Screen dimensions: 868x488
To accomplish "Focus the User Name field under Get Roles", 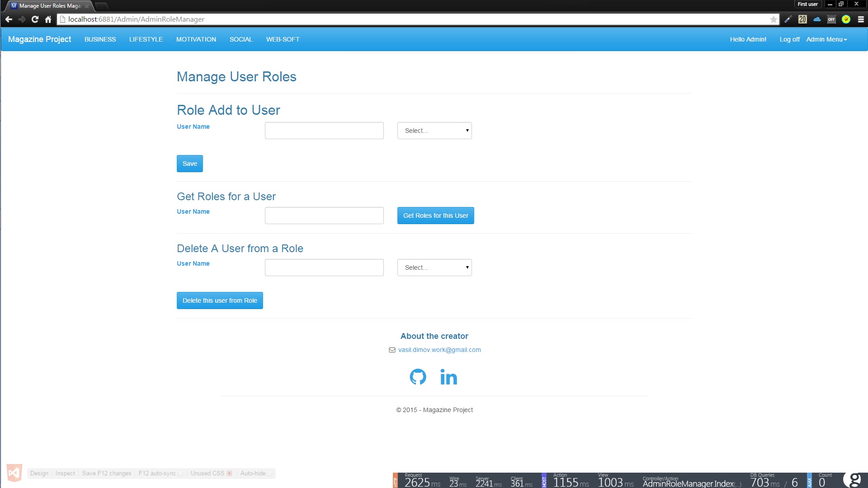I will pos(324,216).
